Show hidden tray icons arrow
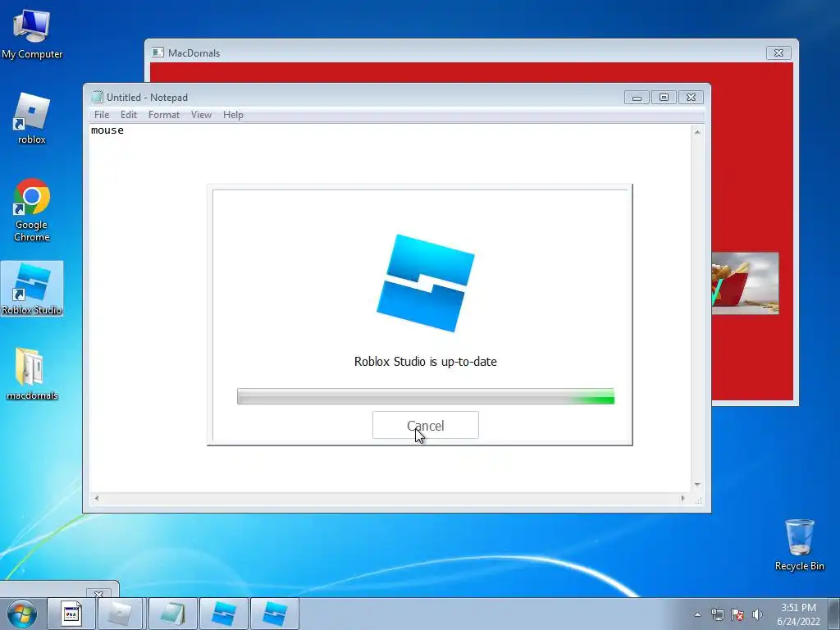 point(697,614)
